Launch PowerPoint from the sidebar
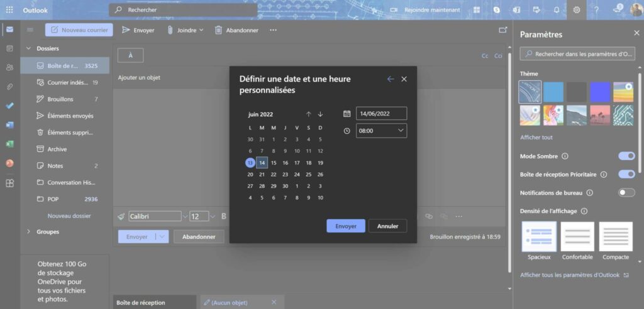This screenshot has height=309, width=644. point(9,163)
